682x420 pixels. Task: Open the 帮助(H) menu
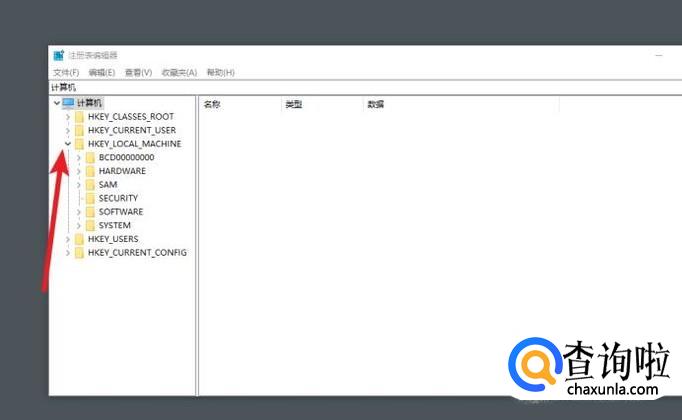pos(221,72)
